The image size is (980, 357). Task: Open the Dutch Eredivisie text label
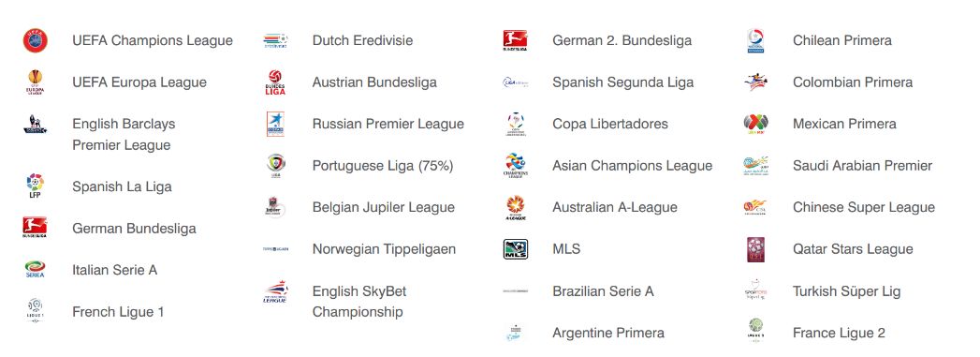pos(362,40)
